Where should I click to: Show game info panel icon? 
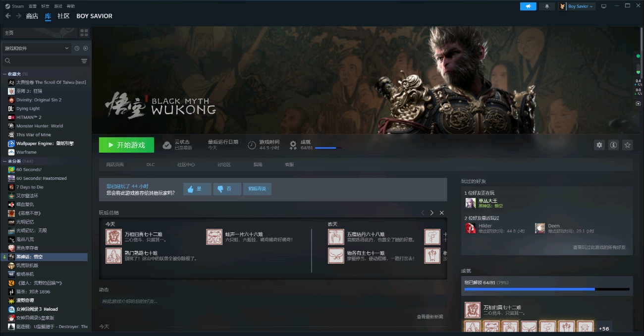click(613, 145)
